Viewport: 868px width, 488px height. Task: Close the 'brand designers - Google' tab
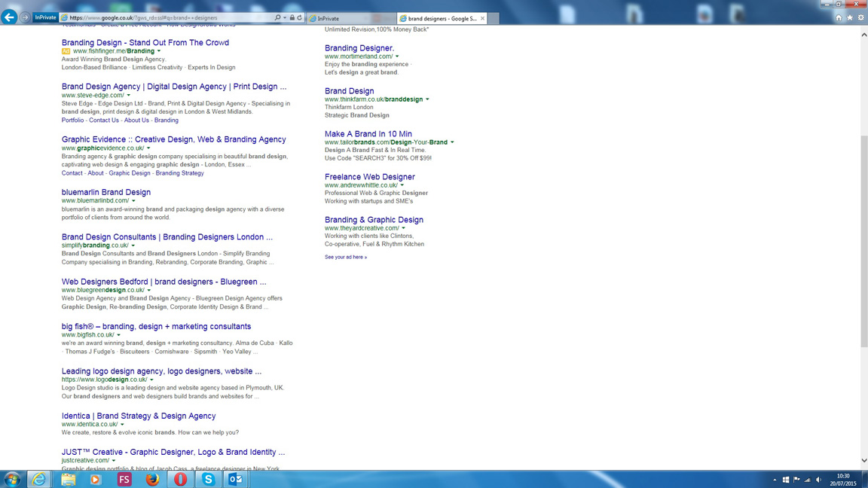[x=482, y=18]
